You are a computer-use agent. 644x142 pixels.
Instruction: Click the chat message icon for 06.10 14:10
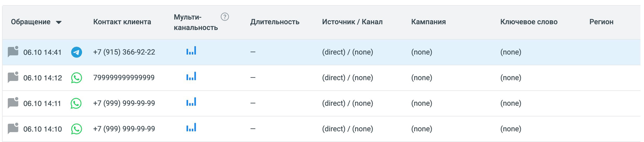pos(13,128)
